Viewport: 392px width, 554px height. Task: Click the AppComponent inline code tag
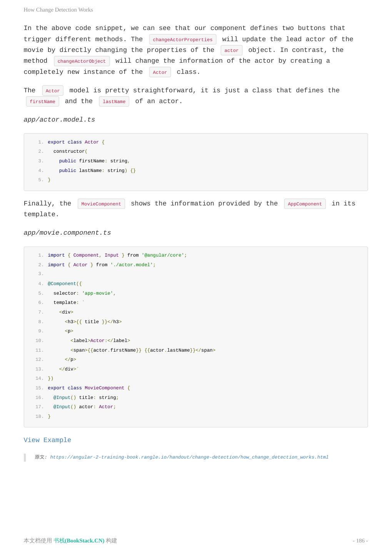[305, 204]
